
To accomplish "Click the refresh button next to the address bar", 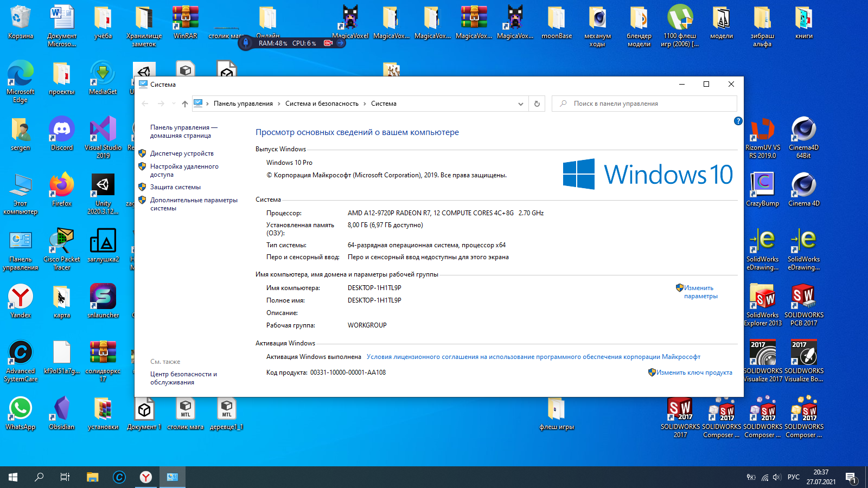I will [537, 104].
